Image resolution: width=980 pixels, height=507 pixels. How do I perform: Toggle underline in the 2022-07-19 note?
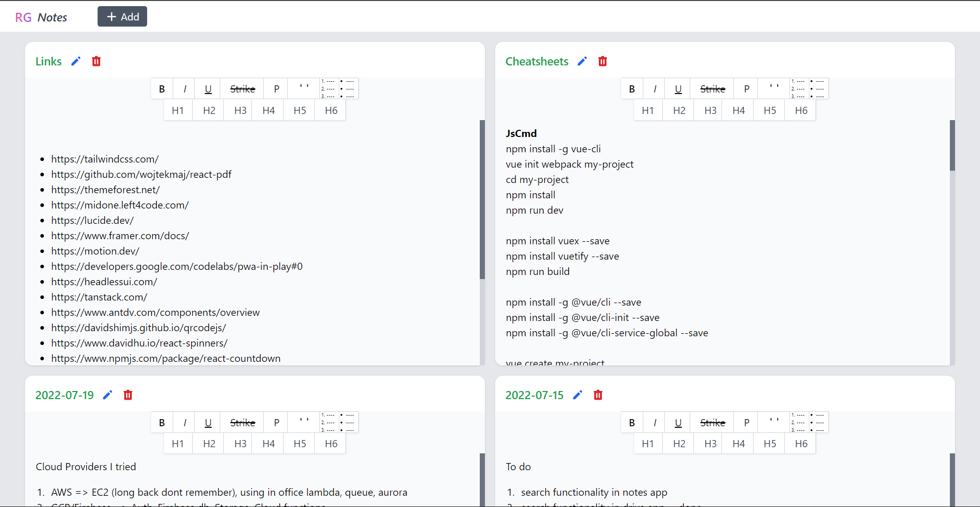click(208, 423)
